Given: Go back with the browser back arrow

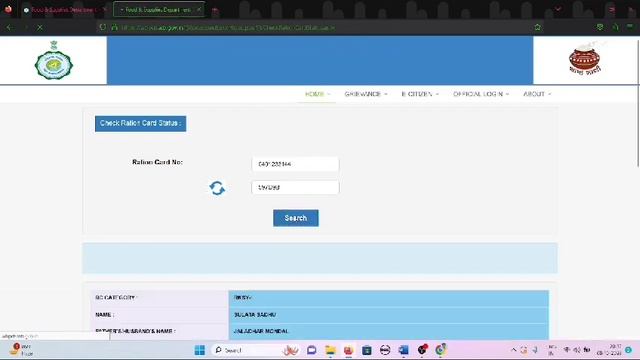Looking at the screenshot, I should pyautogui.click(x=9, y=27).
